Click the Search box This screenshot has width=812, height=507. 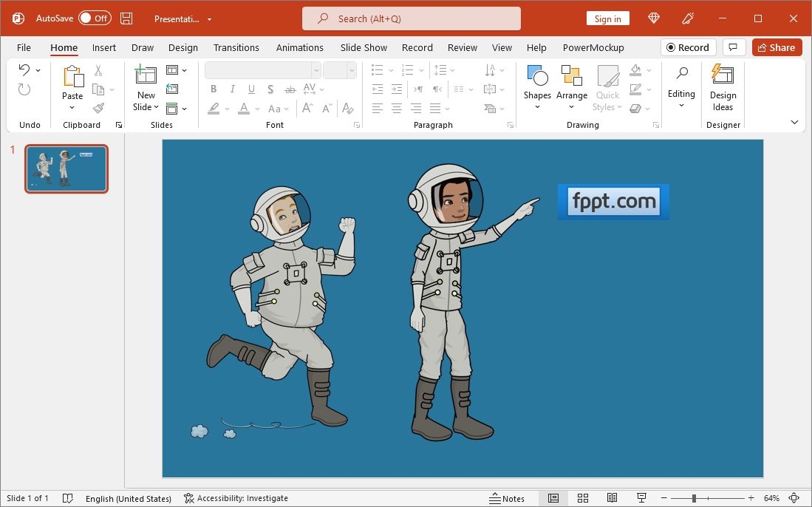tap(412, 18)
